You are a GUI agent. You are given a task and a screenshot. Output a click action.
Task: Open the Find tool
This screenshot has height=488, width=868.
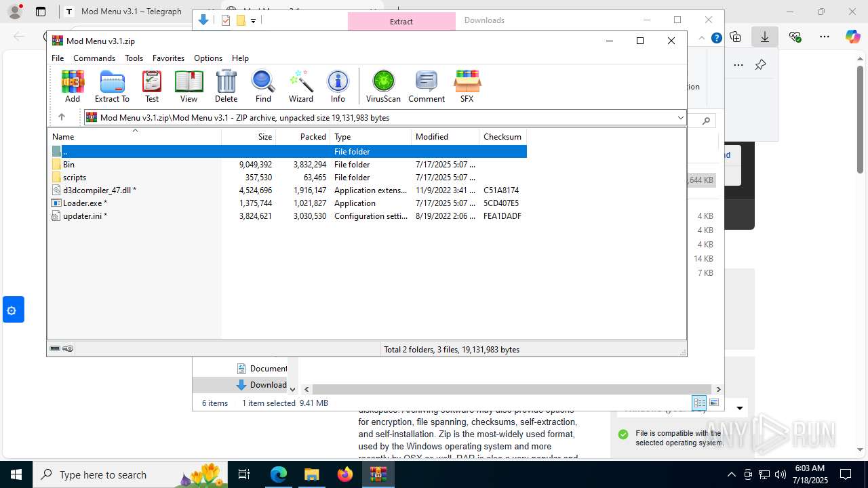[x=263, y=86]
